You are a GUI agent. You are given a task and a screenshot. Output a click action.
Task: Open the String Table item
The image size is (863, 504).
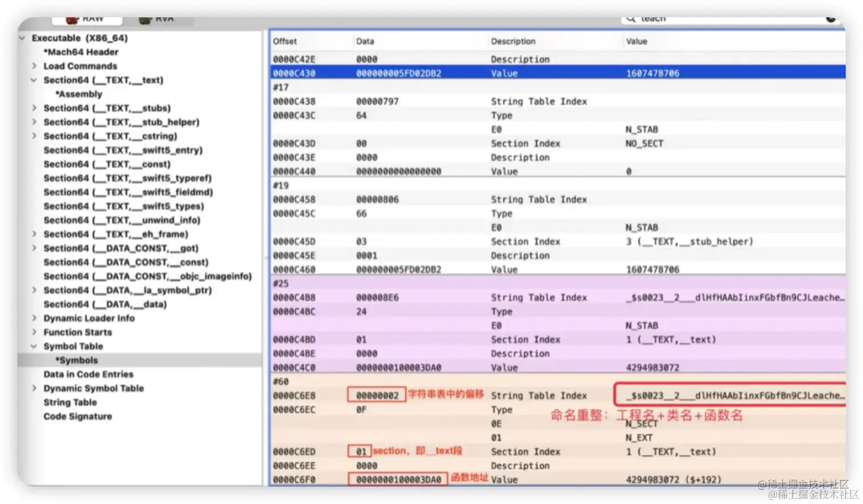pyautogui.click(x=70, y=402)
